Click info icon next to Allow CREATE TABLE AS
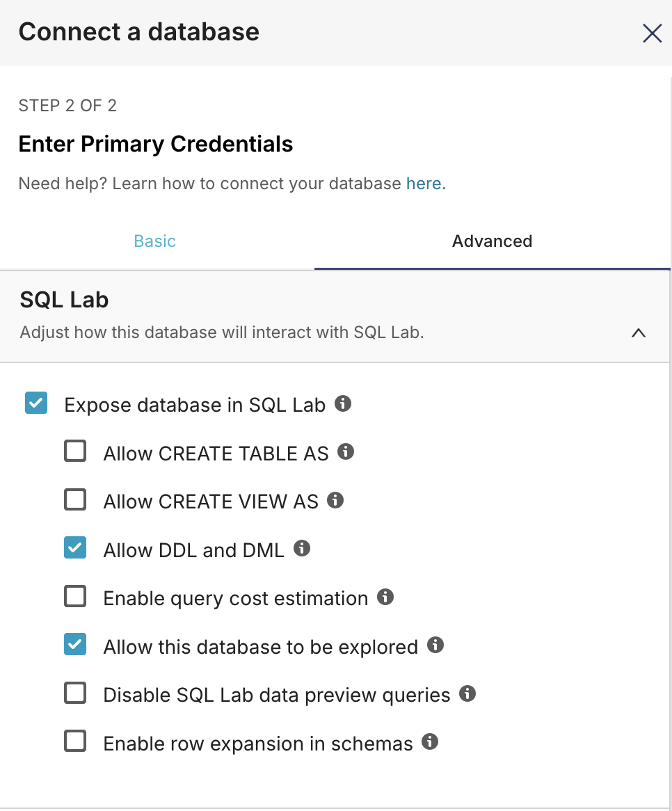The image size is (672, 811). pyautogui.click(x=346, y=452)
